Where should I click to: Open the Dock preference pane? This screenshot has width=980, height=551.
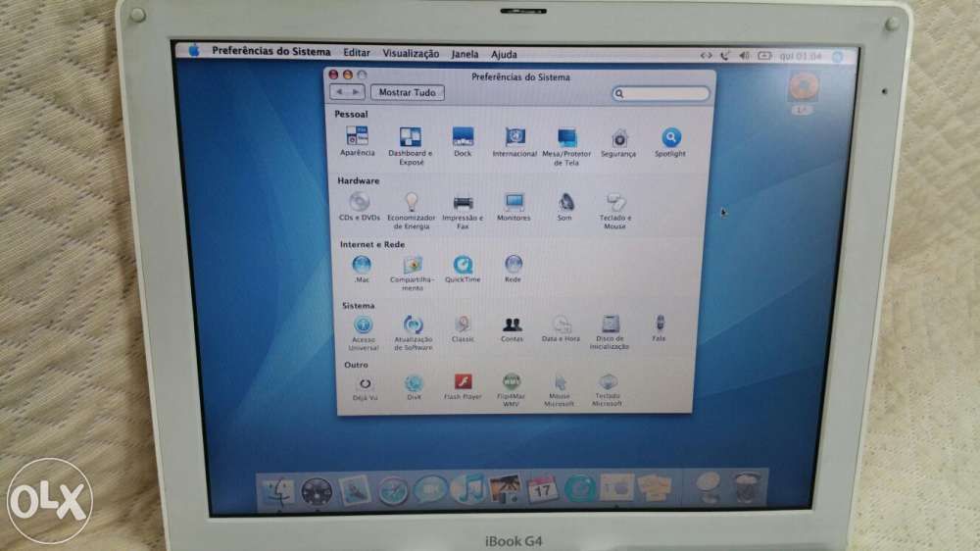[463, 141]
